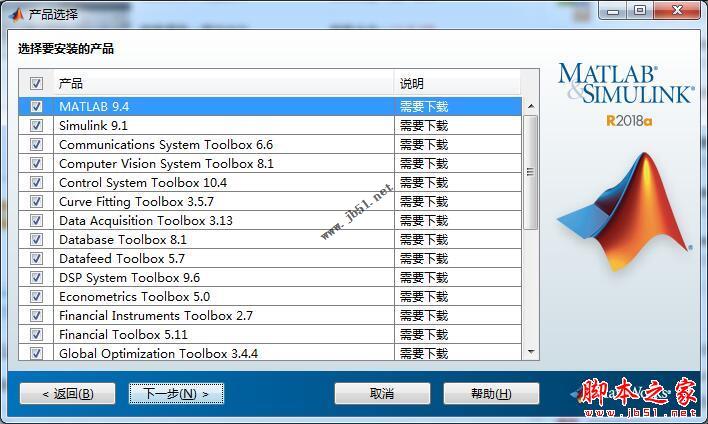This screenshot has height=424, width=708.
Task: Click the 下一步(N) next button
Action: click(x=177, y=394)
